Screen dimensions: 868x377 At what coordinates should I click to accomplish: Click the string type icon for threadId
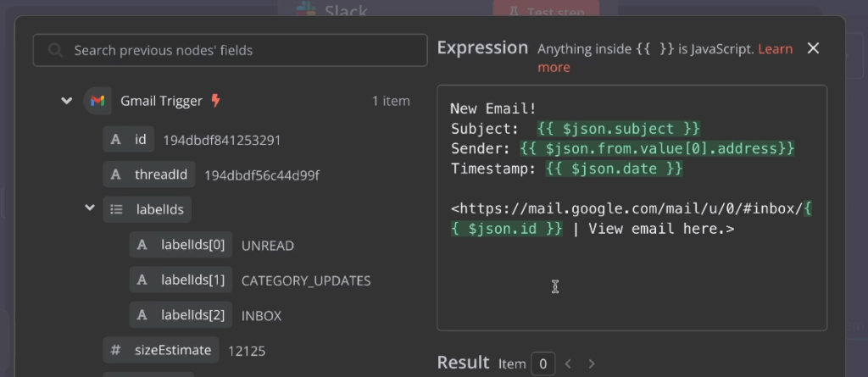[116, 175]
